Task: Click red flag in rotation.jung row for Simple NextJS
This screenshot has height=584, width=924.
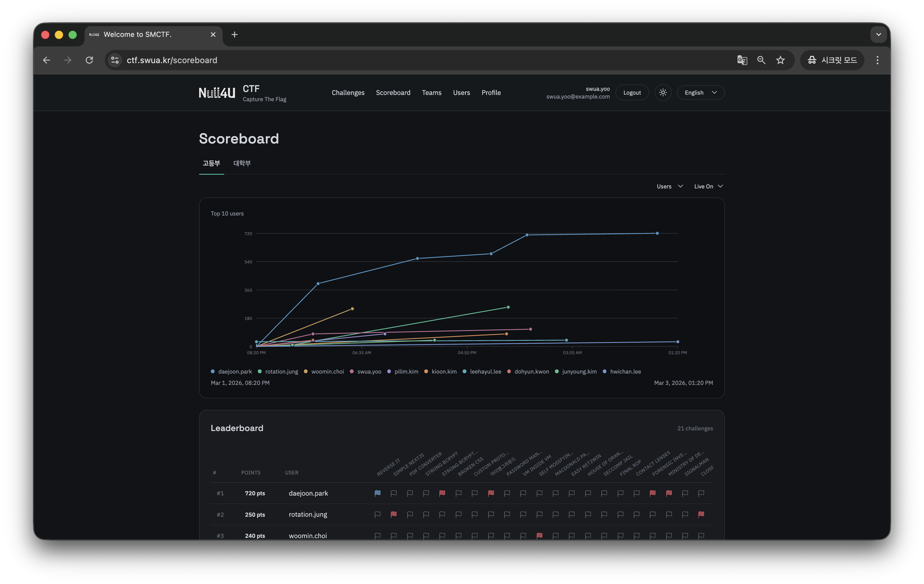Action: pos(394,514)
